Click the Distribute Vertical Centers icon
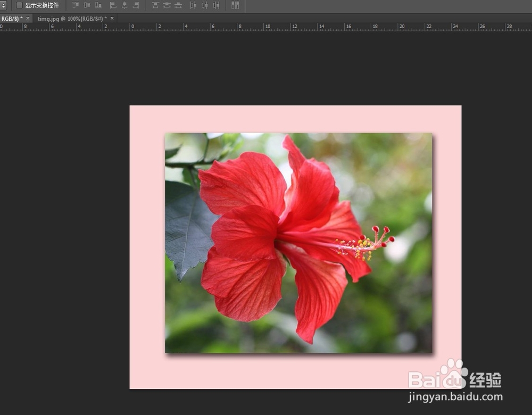 (x=167, y=5)
